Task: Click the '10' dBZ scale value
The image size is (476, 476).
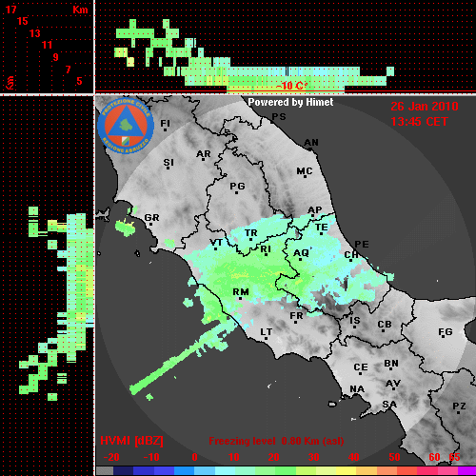Action: 234,457
